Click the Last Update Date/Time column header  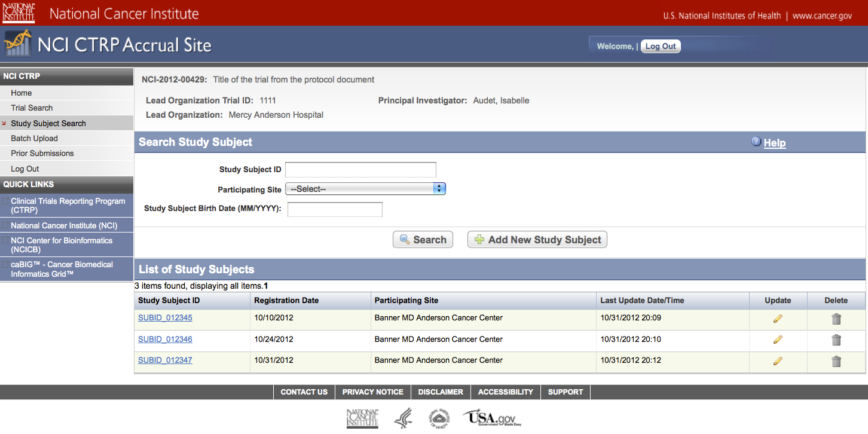pos(673,301)
